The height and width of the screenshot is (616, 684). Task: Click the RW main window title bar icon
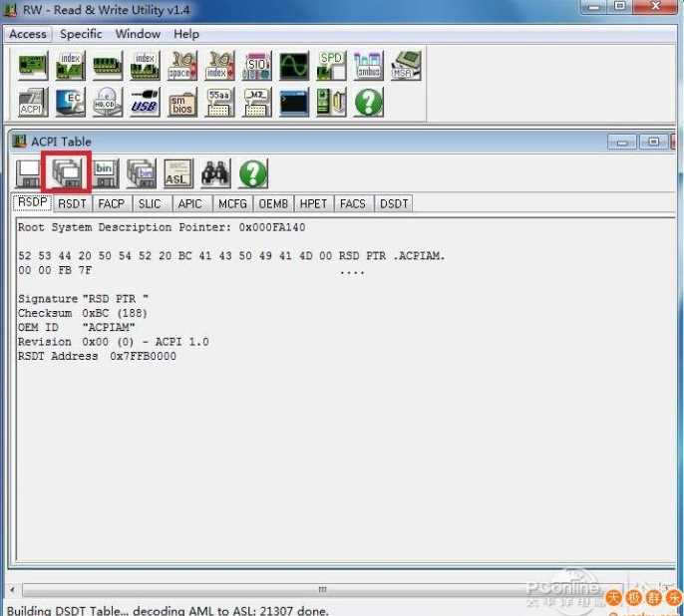[x=10, y=10]
